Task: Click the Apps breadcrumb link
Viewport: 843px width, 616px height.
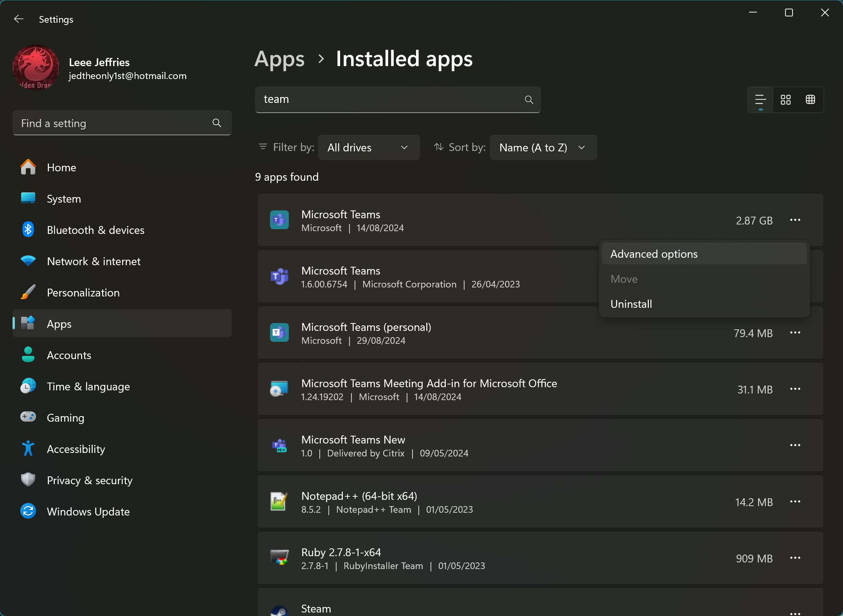Action: click(x=279, y=59)
